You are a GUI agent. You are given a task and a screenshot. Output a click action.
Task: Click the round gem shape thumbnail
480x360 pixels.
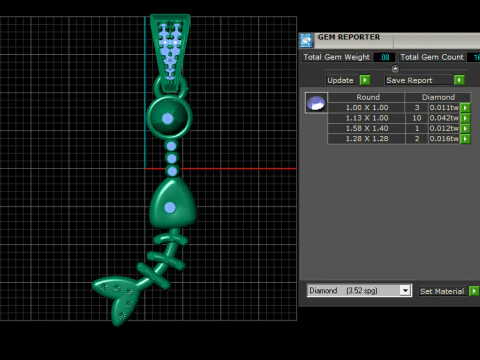[x=316, y=103]
